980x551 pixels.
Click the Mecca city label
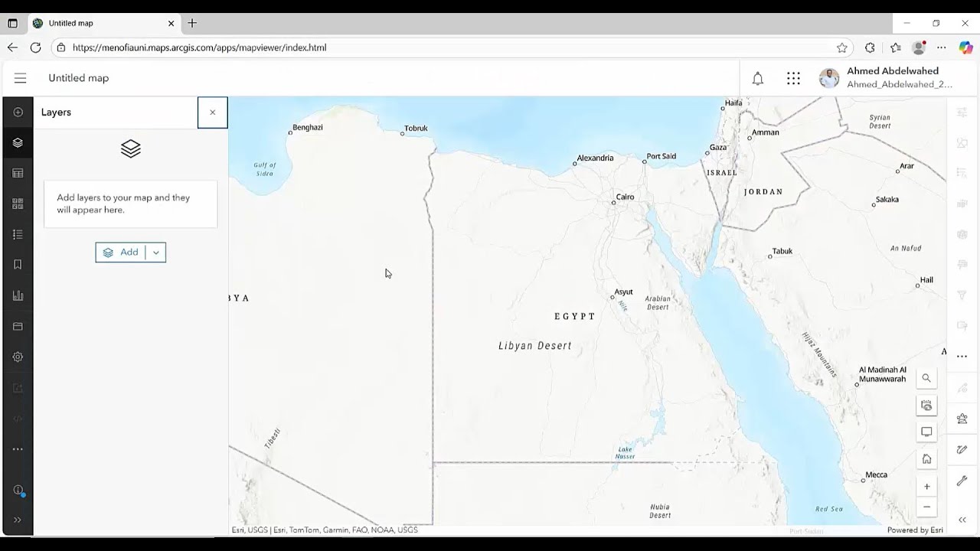coord(876,475)
